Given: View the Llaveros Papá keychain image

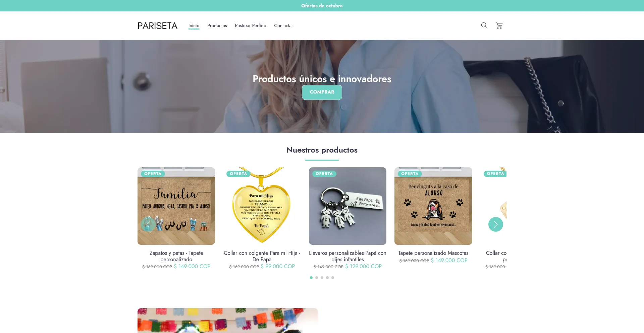Looking at the screenshot, I should (x=347, y=206).
